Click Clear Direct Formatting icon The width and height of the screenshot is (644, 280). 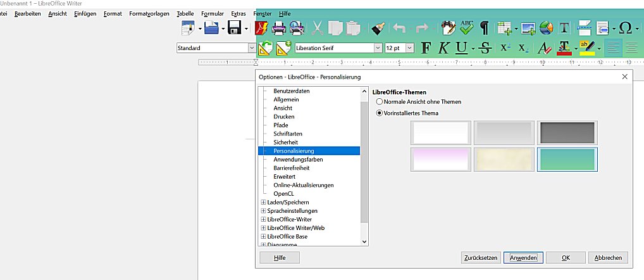(x=545, y=48)
